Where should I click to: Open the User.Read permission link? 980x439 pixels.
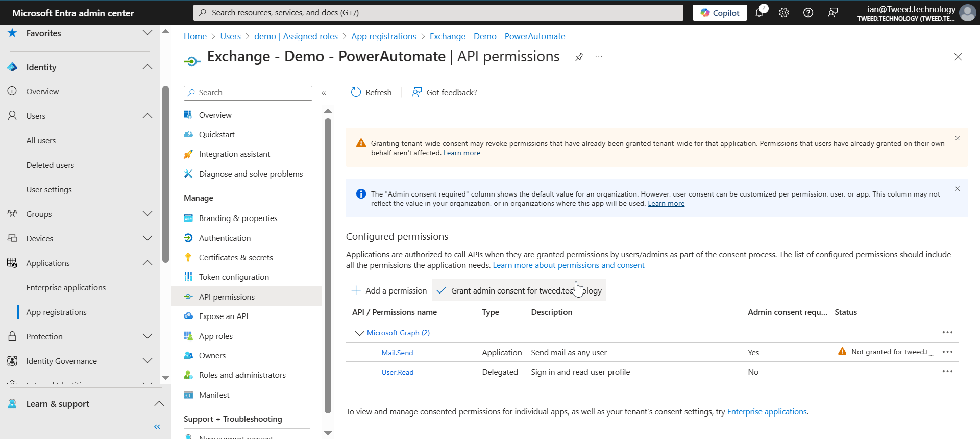pyautogui.click(x=397, y=372)
